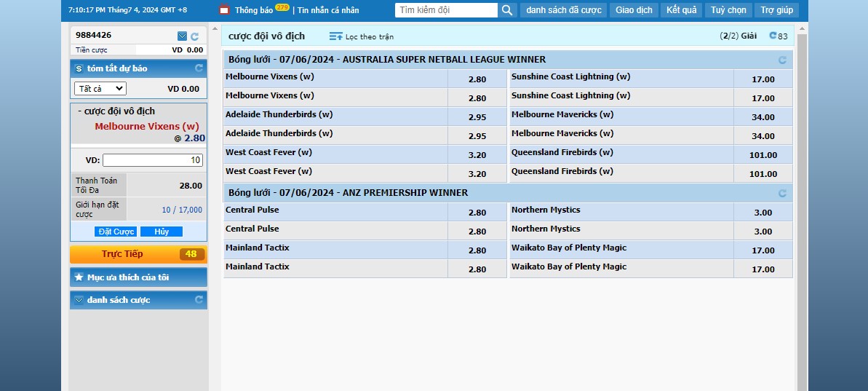This screenshot has width=868, height=391.
Task: Open Tin nhắn cá nhân messages
Action: (x=328, y=10)
